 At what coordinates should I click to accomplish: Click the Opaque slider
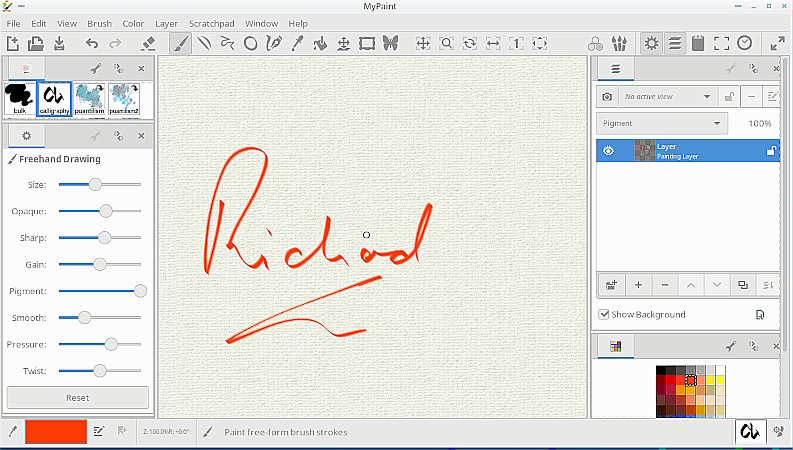[x=99, y=211]
